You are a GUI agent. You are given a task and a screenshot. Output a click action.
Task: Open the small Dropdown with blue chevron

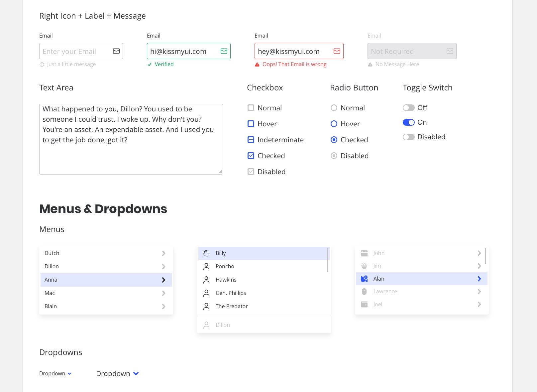click(55, 373)
